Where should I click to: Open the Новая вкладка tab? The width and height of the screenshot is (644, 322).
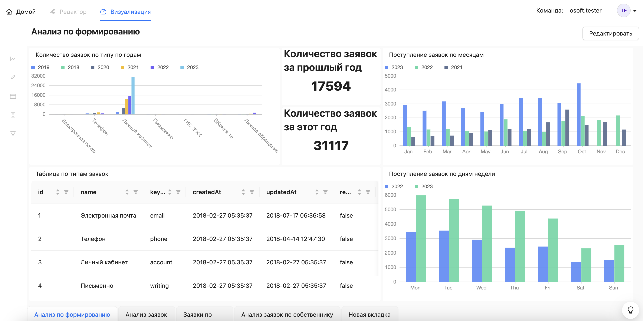coord(369,315)
